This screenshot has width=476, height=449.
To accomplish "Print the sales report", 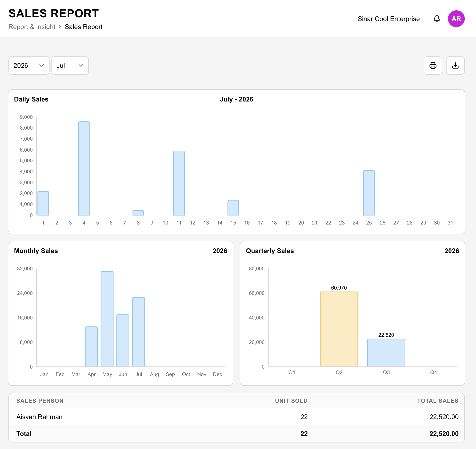I will coord(433,65).
